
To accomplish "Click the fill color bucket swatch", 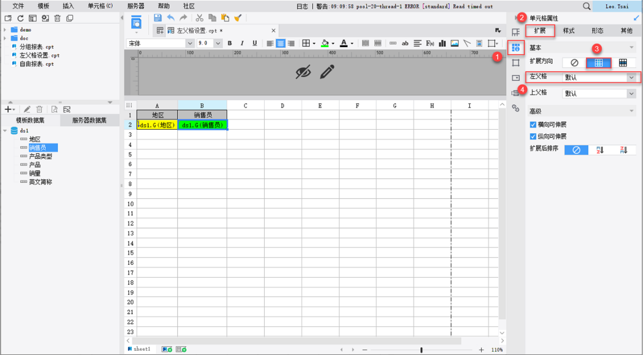I will tap(325, 43).
